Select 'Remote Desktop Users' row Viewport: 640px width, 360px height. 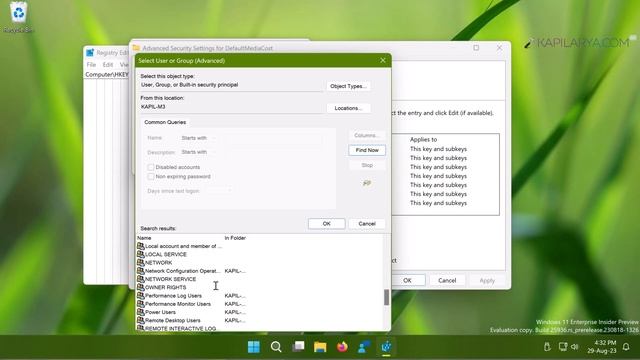192,320
